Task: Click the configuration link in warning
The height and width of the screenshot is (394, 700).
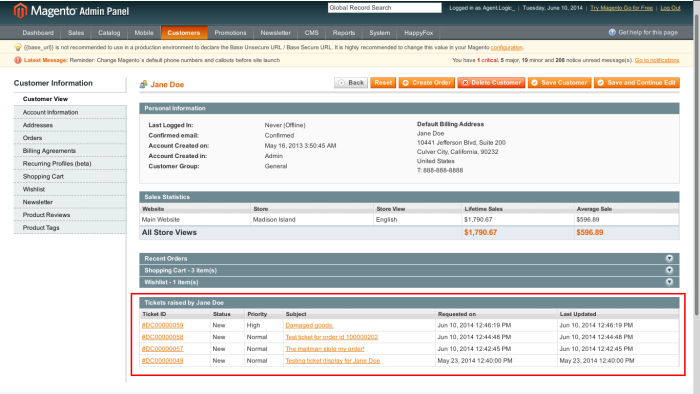Action: [x=507, y=47]
